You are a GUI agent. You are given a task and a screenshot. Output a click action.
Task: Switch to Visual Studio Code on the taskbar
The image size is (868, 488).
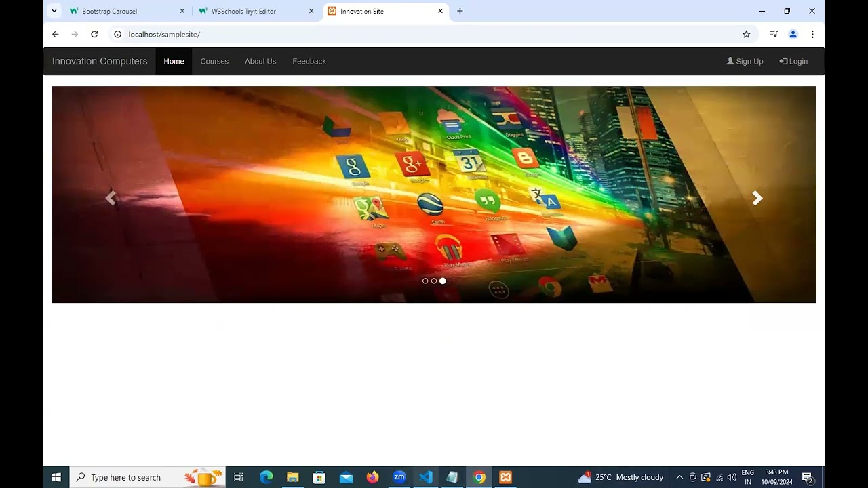pyautogui.click(x=426, y=477)
